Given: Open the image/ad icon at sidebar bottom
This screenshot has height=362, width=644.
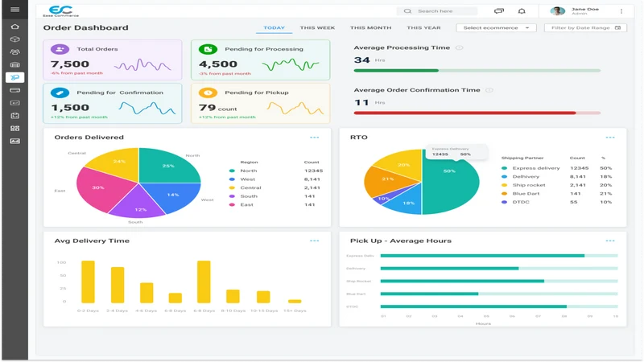Looking at the screenshot, I should point(14,142).
